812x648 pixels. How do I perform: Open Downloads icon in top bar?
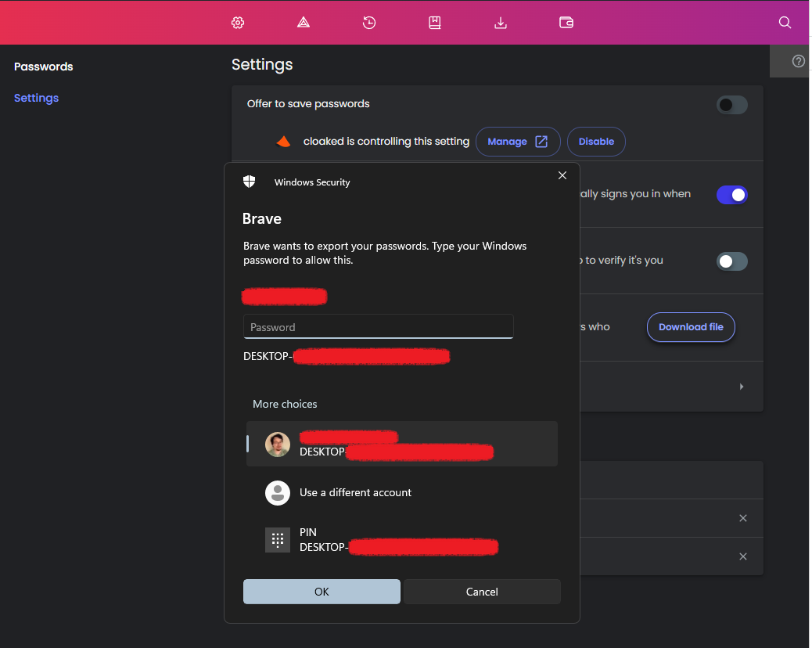click(501, 23)
